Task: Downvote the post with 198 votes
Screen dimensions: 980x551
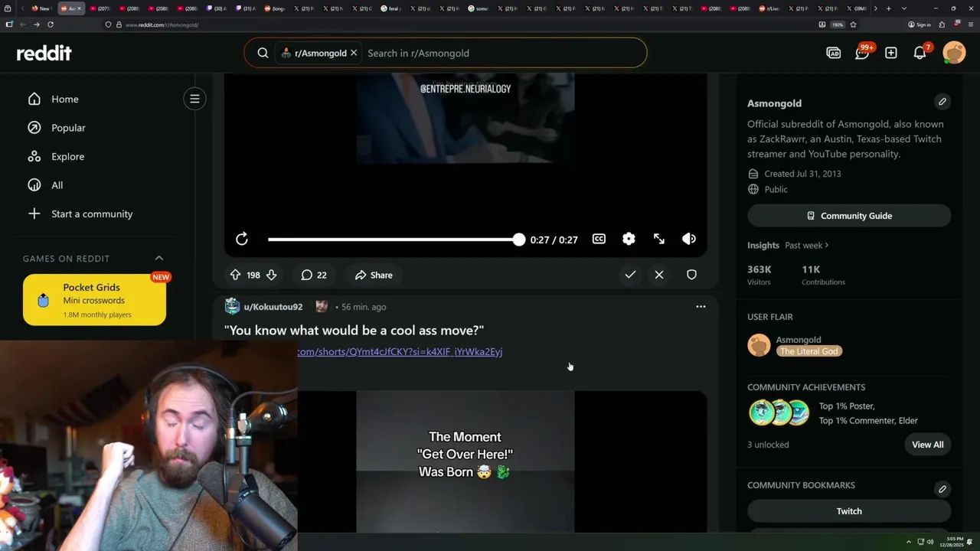Action: click(271, 275)
